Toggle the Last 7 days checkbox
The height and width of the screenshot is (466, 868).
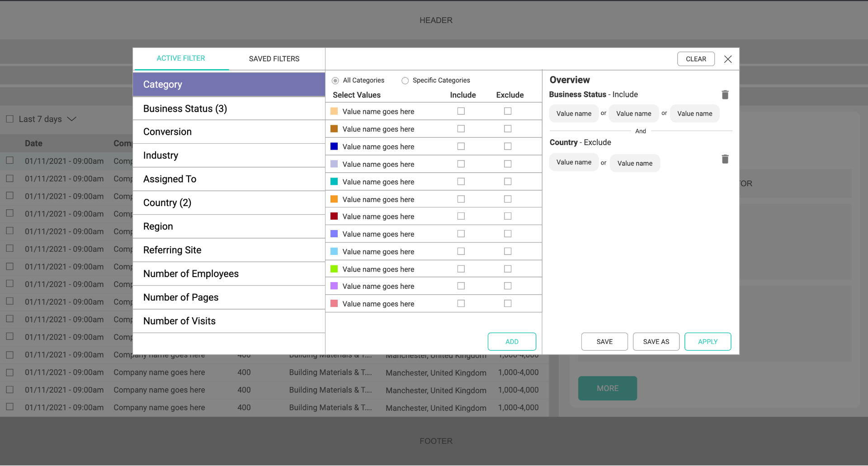click(x=9, y=119)
